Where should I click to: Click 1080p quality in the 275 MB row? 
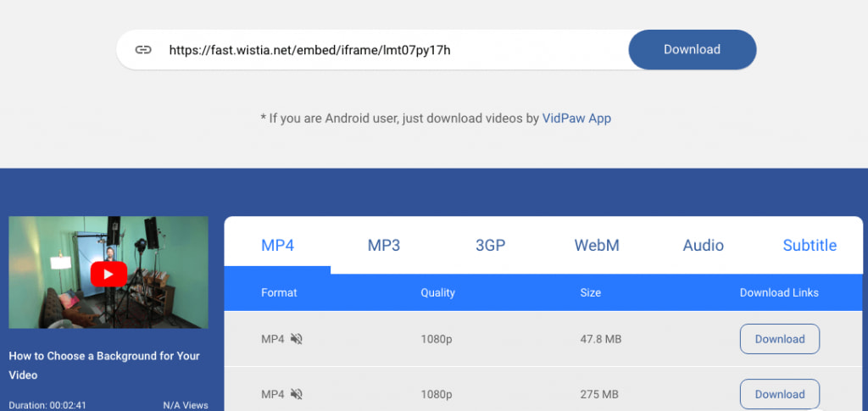[437, 394]
